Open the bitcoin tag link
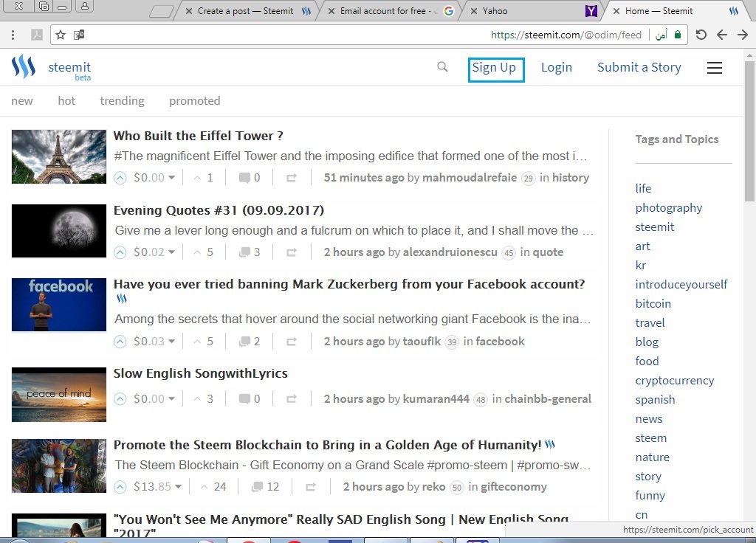 pyautogui.click(x=653, y=304)
